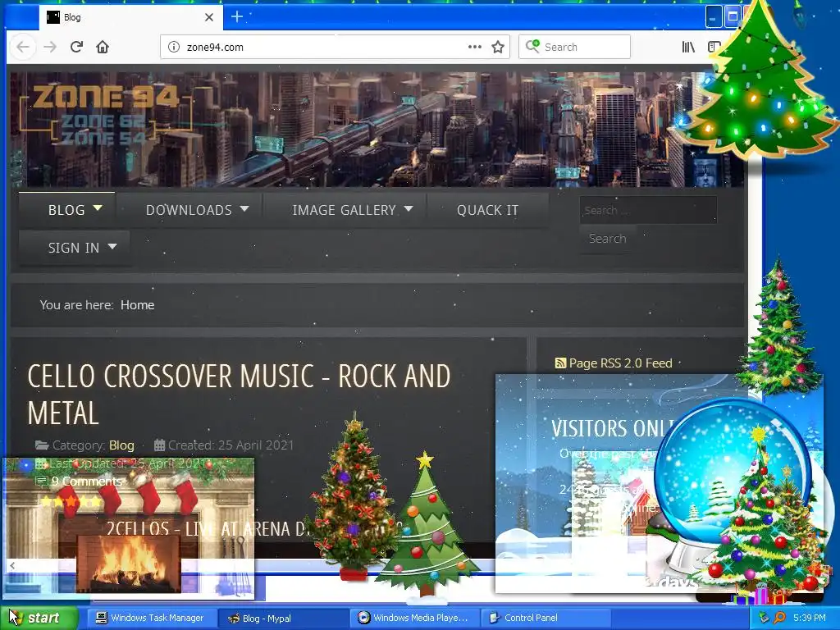This screenshot has width=840, height=630.
Task: Open page actions three-dots menu
Action: [474, 47]
